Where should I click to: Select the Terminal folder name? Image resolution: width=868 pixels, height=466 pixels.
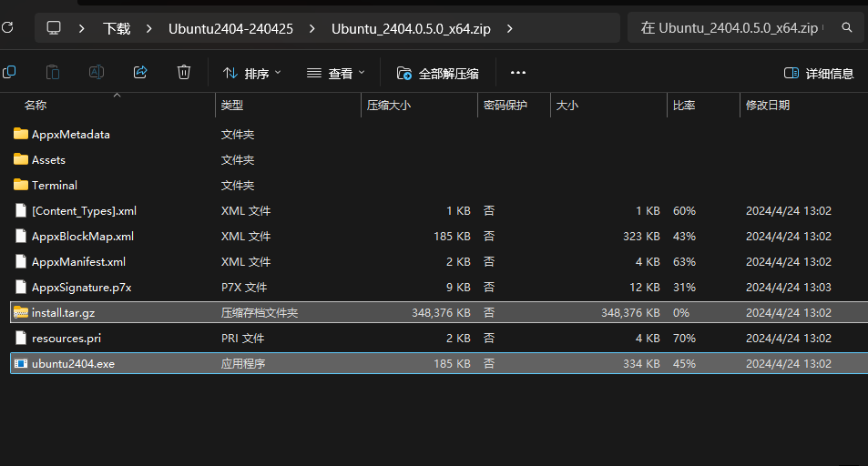(55, 185)
